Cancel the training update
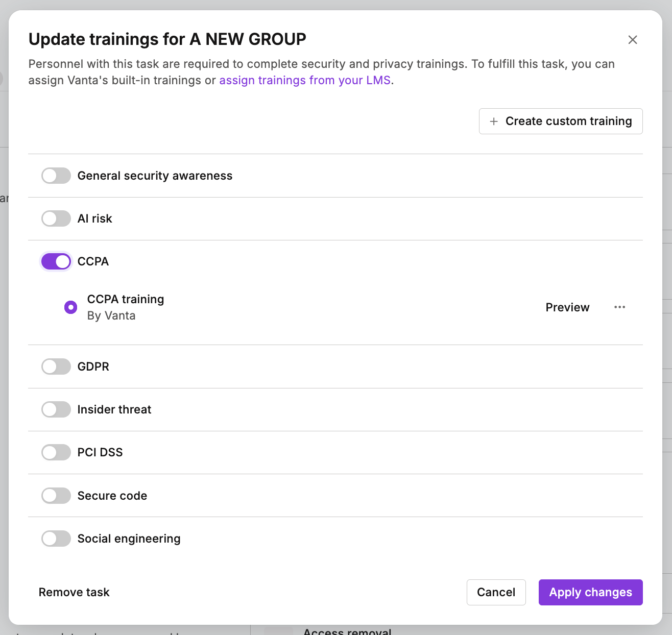 point(496,592)
